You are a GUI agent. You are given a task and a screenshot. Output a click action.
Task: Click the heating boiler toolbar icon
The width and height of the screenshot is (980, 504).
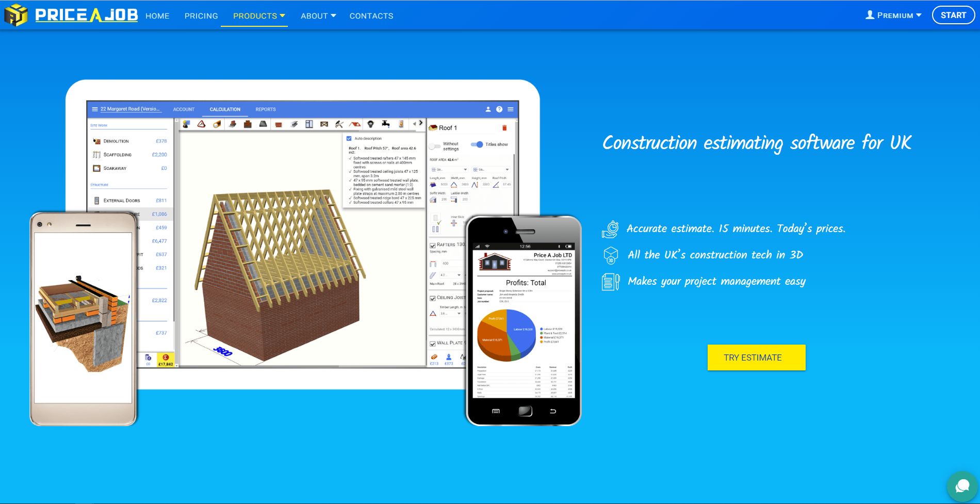pos(401,124)
